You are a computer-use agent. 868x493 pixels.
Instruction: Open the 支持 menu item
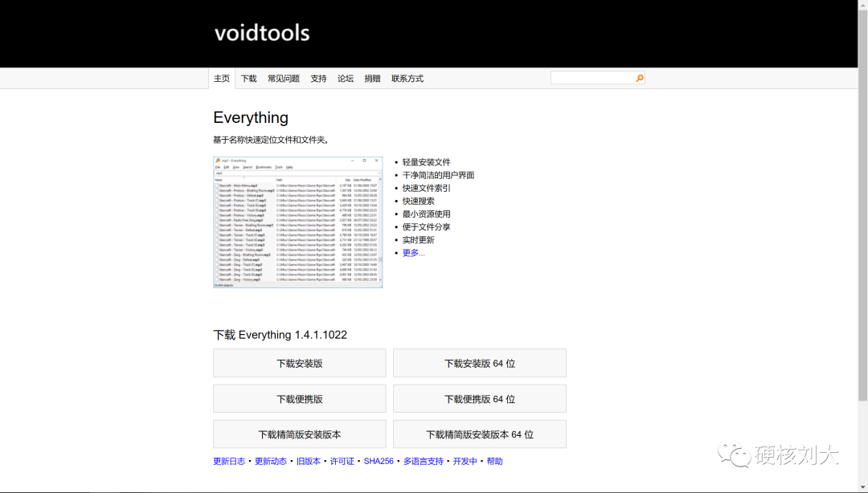click(x=318, y=79)
